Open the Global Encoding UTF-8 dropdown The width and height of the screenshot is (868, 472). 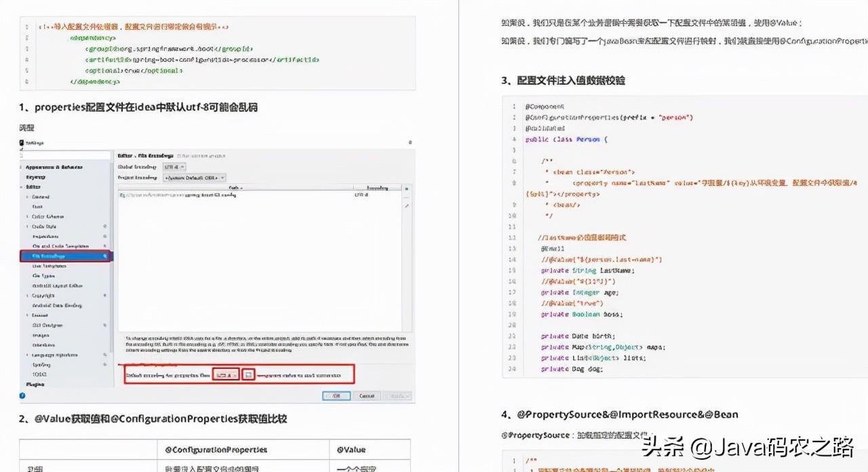click(174, 167)
